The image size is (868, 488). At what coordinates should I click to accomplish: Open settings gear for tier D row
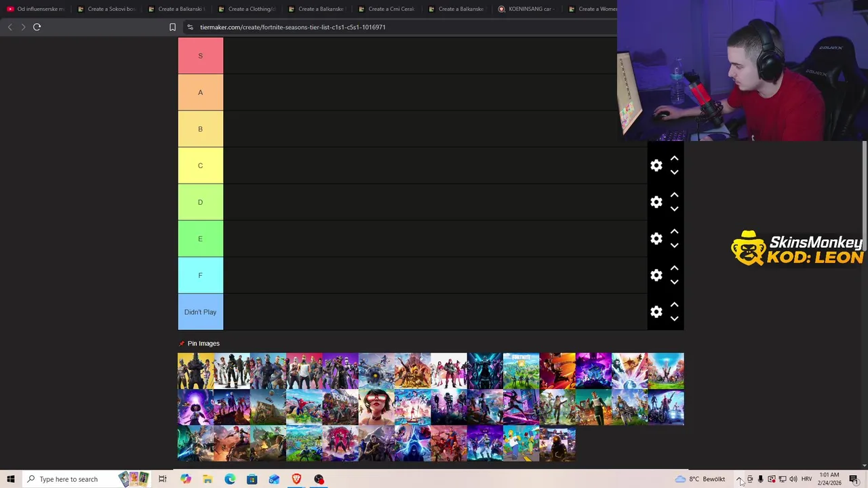tap(656, 202)
